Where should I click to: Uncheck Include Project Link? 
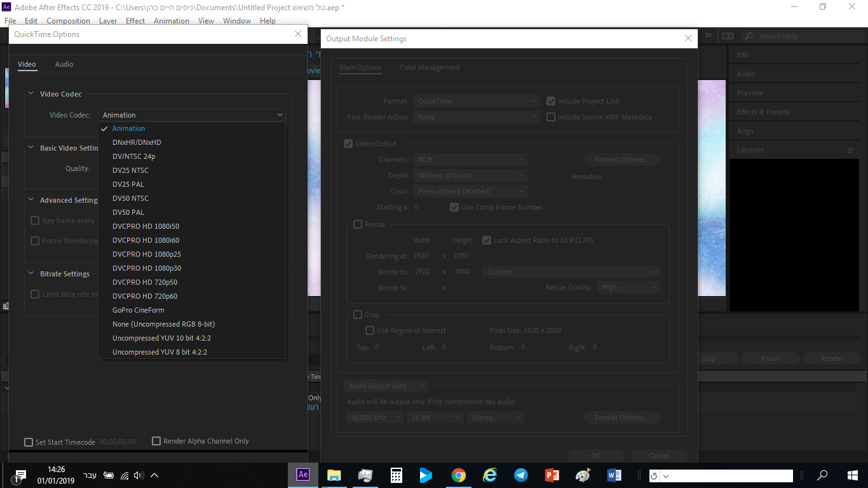pyautogui.click(x=550, y=100)
